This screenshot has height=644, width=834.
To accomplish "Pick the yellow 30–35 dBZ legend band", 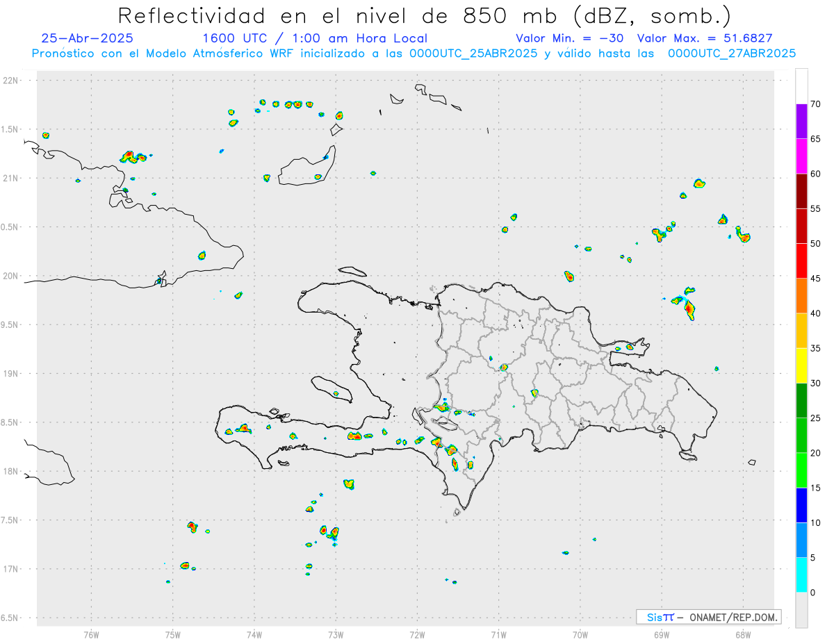I will 801,365.
